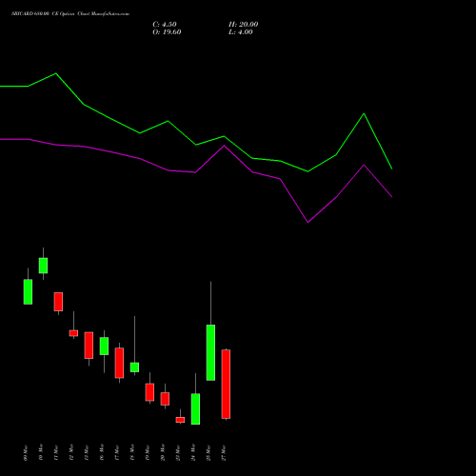Select the red candlestick for 19 Mar
476x476 pixels.
[149, 392]
